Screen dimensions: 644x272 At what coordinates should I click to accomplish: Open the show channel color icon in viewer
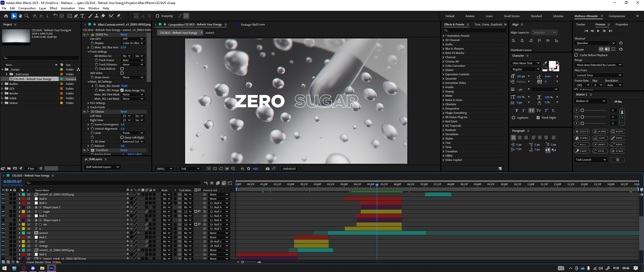243,169
